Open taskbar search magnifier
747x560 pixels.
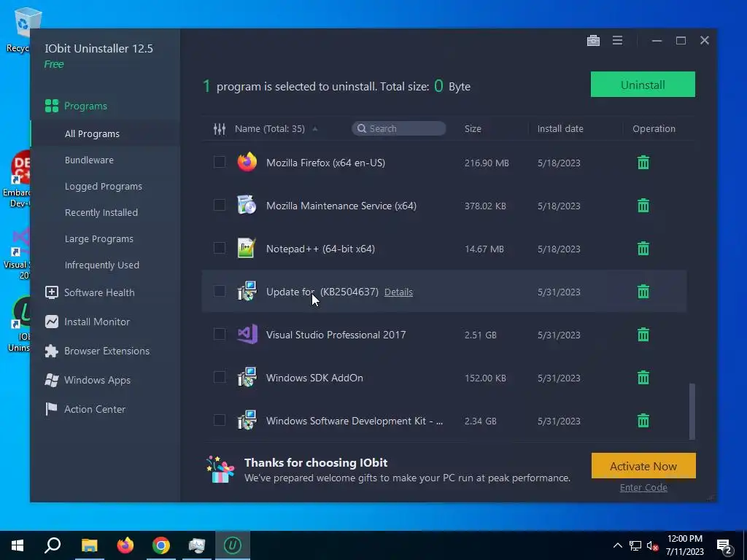tap(53, 545)
